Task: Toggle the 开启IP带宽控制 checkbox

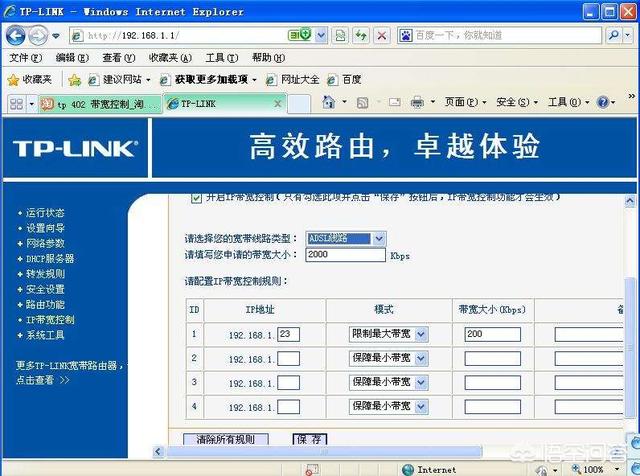Action: coord(196,198)
